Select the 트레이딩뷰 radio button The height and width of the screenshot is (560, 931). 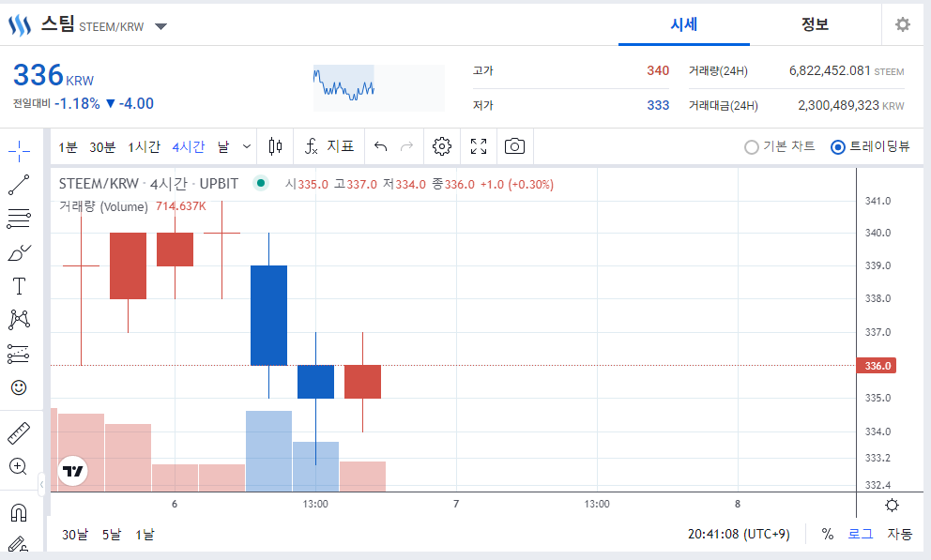[x=838, y=147]
